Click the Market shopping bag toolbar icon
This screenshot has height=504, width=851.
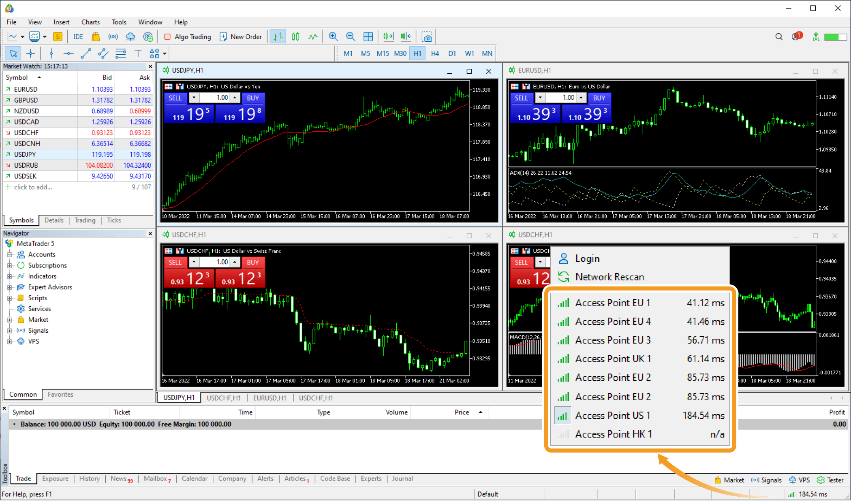point(96,37)
